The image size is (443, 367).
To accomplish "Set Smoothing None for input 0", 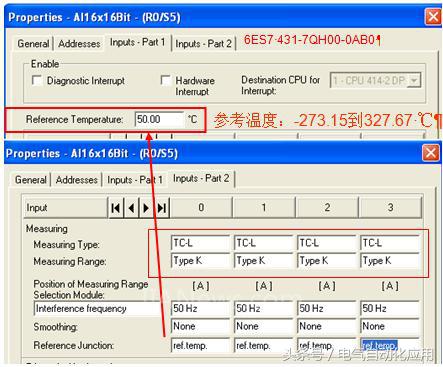I will (x=200, y=326).
